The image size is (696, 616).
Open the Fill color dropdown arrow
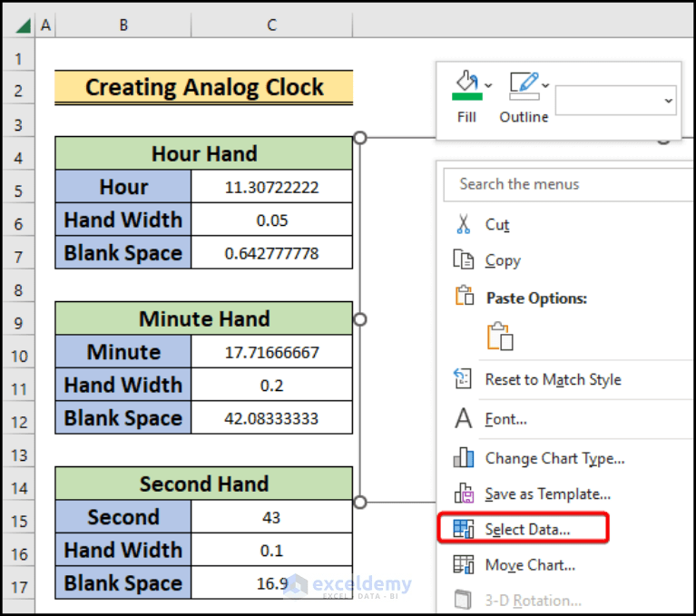(489, 85)
